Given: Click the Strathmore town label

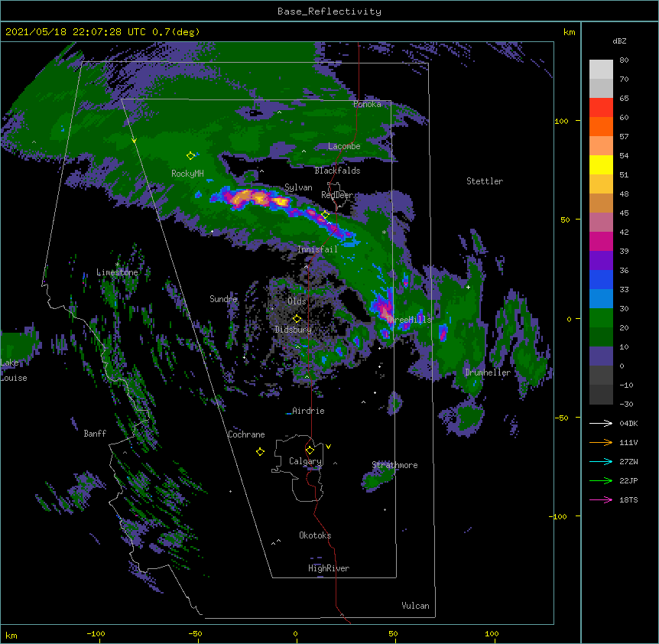Looking at the screenshot, I should point(394,465).
